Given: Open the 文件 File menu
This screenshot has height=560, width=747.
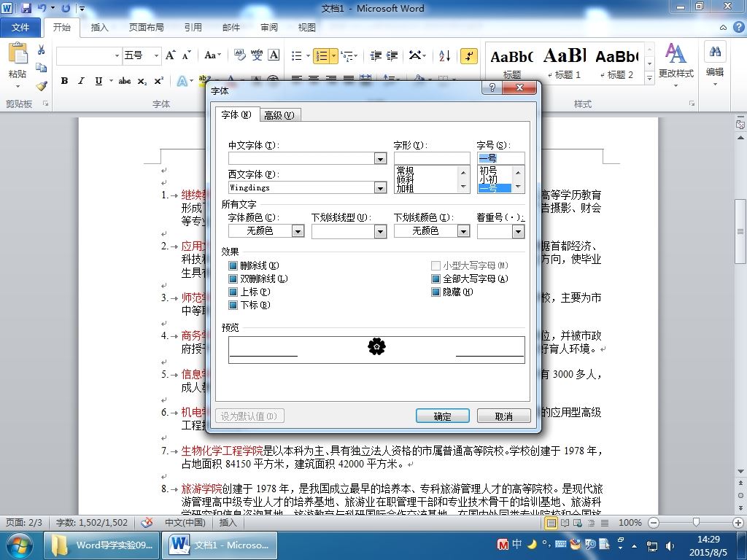Looking at the screenshot, I should [20, 27].
